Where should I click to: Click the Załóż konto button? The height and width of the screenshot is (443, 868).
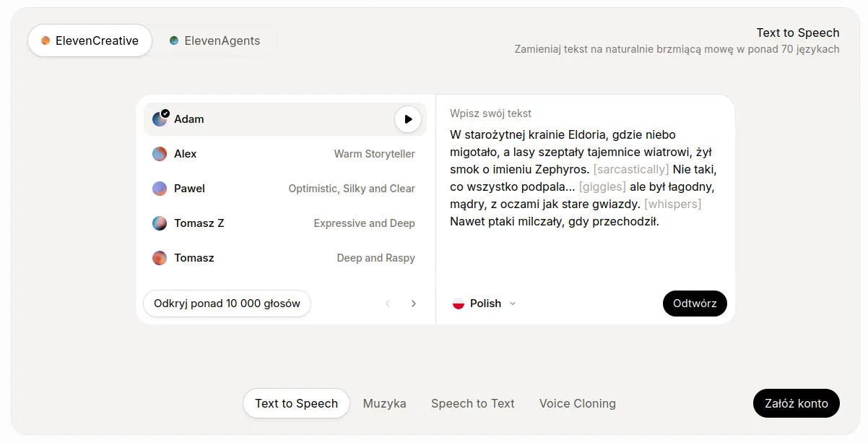pos(796,403)
